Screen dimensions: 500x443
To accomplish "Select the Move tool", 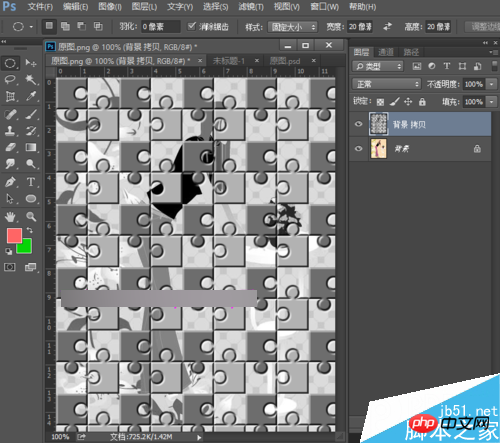I will coord(31,63).
